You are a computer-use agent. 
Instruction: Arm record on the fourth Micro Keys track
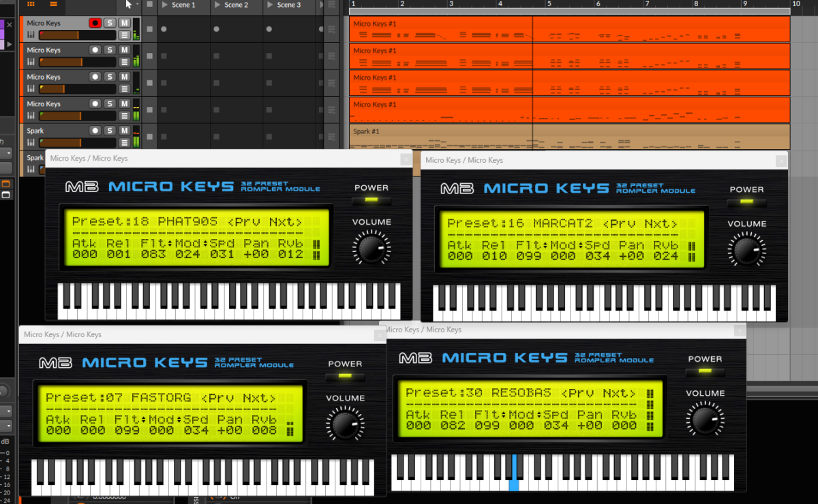(x=95, y=104)
